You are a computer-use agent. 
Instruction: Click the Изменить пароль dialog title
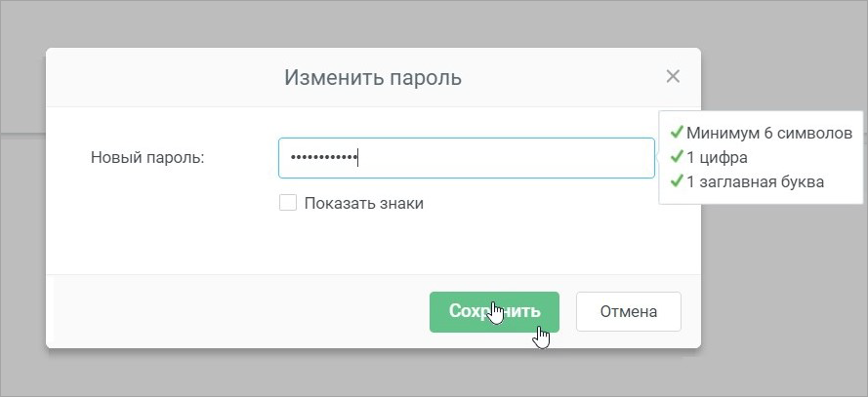tap(373, 77)
